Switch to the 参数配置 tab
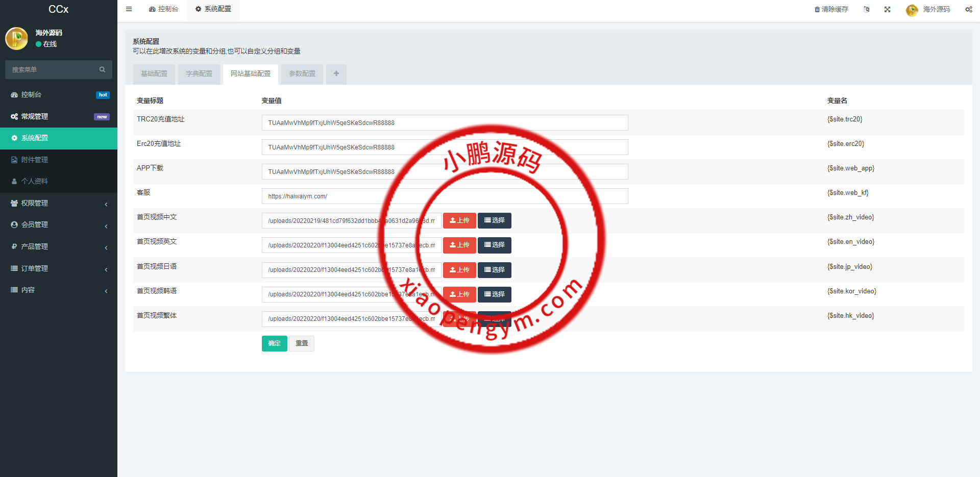Screen dimensions: 980x477 point(302,74)
